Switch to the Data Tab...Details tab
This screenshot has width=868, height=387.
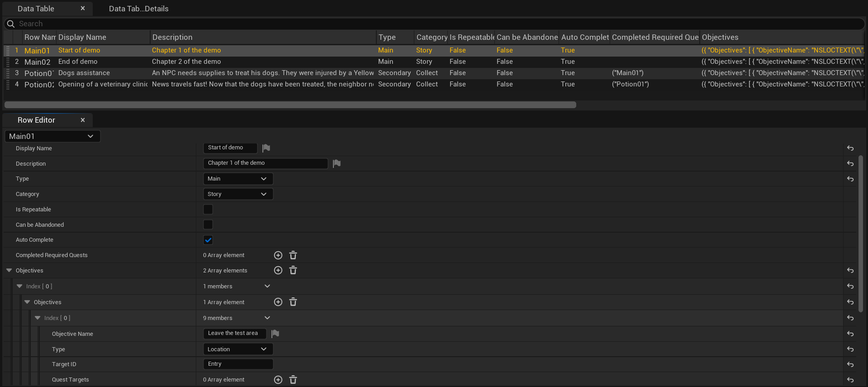tap(138, 9)
